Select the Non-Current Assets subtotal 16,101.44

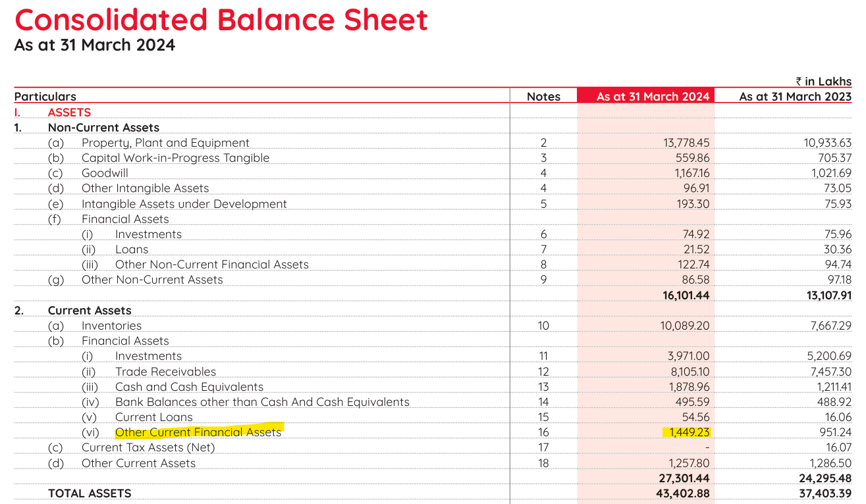(686, 295)
